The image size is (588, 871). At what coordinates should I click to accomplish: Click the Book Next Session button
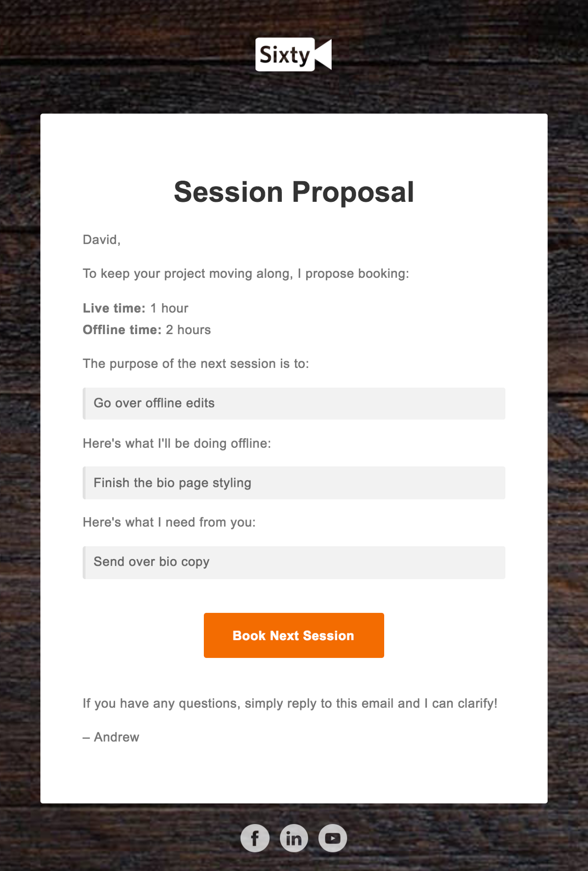(294, 635)
